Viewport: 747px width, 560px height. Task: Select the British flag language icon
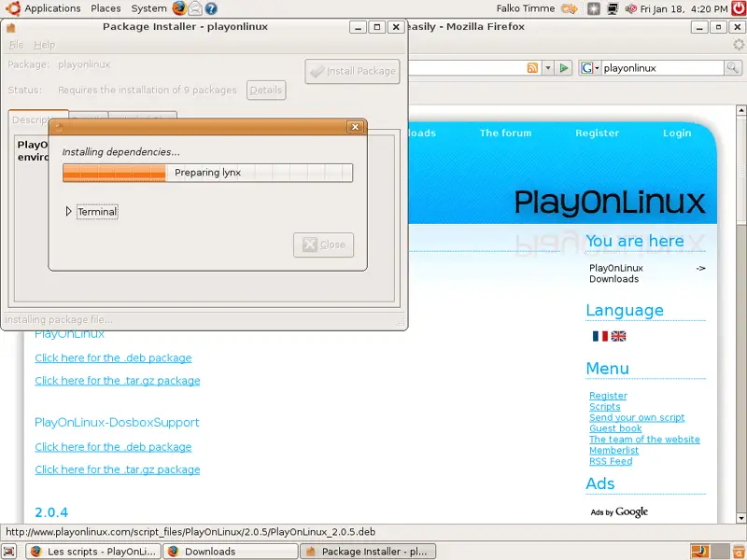pos(618,336)
